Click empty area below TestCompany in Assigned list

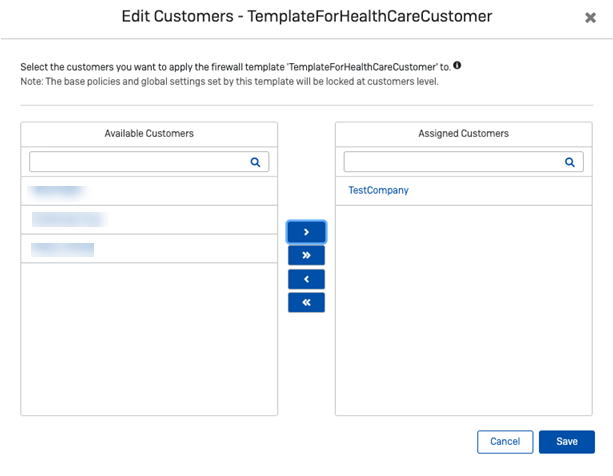click(463, 310)
